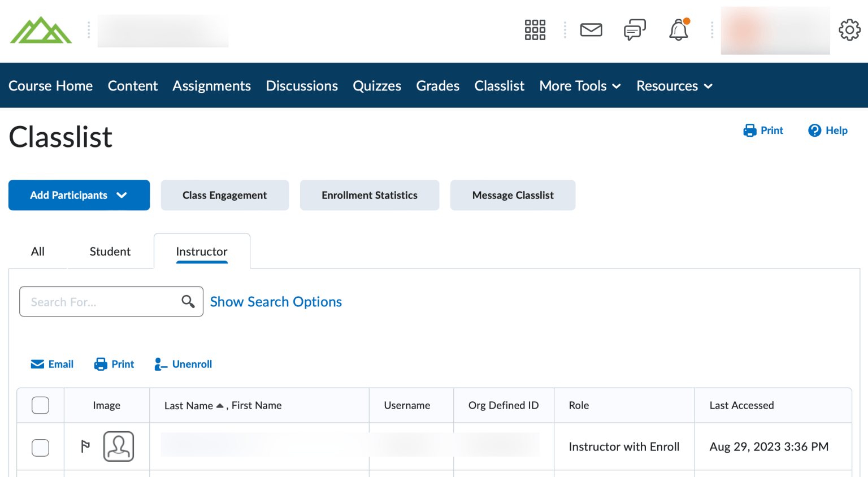
Task: Click the Class Engagement button
Action: click(x=225, y=195)
